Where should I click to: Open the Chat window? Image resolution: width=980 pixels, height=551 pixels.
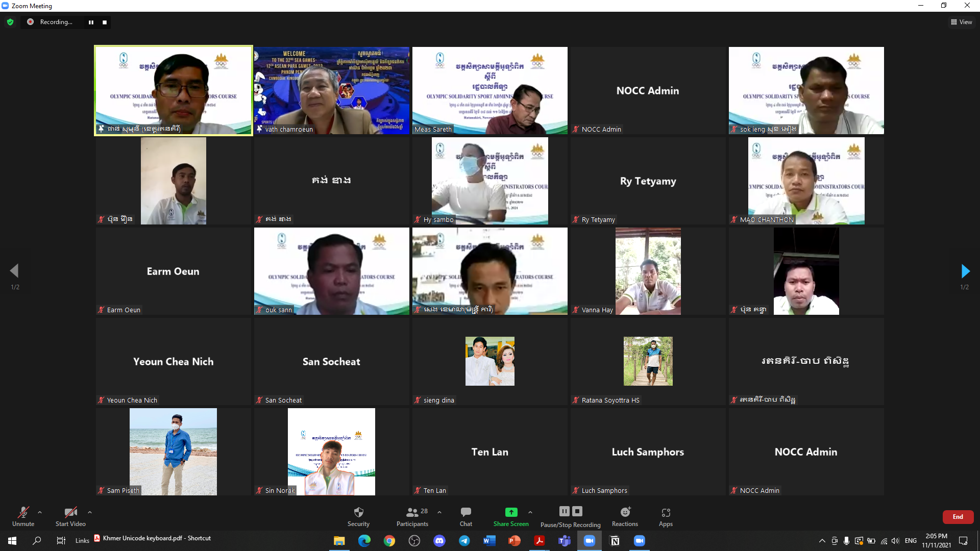[465, 512]
